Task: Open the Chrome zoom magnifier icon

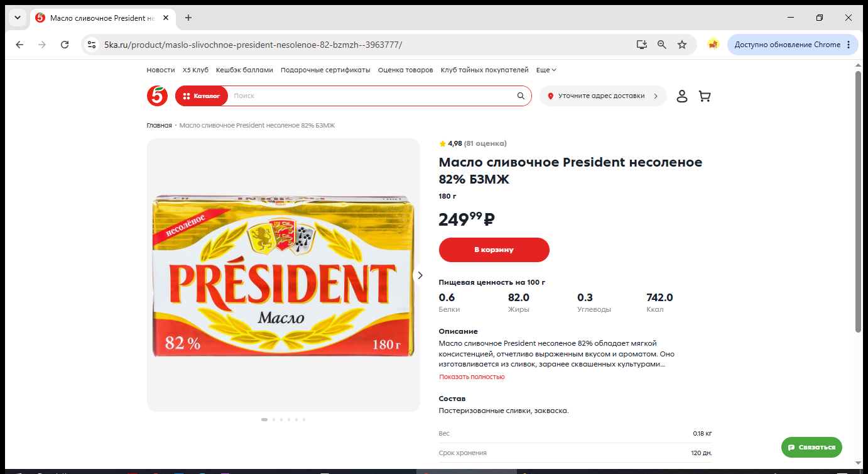Action: point(662,45)
